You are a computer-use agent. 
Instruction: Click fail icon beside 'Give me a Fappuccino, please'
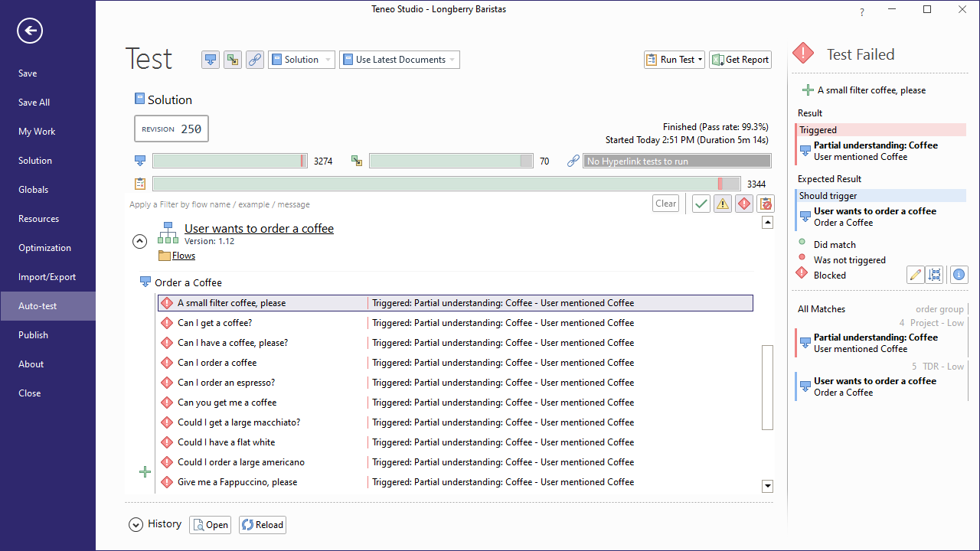(x=167, y=482)
